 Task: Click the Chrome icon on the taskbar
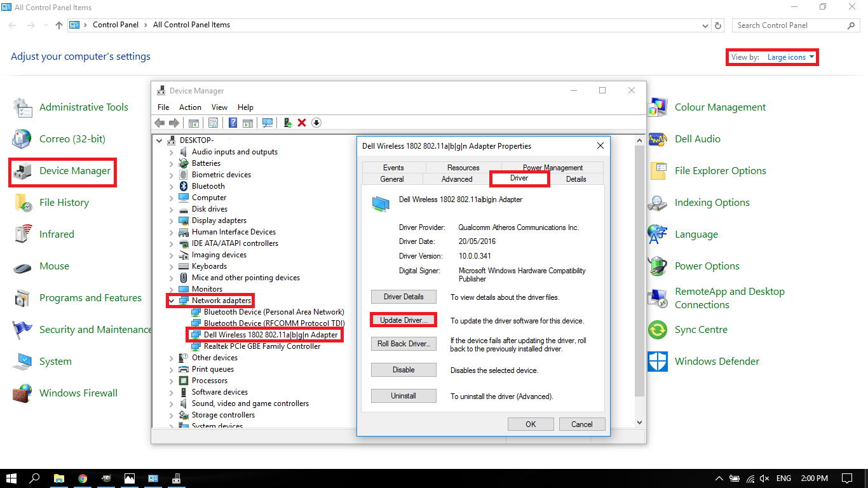pos(83,478)
